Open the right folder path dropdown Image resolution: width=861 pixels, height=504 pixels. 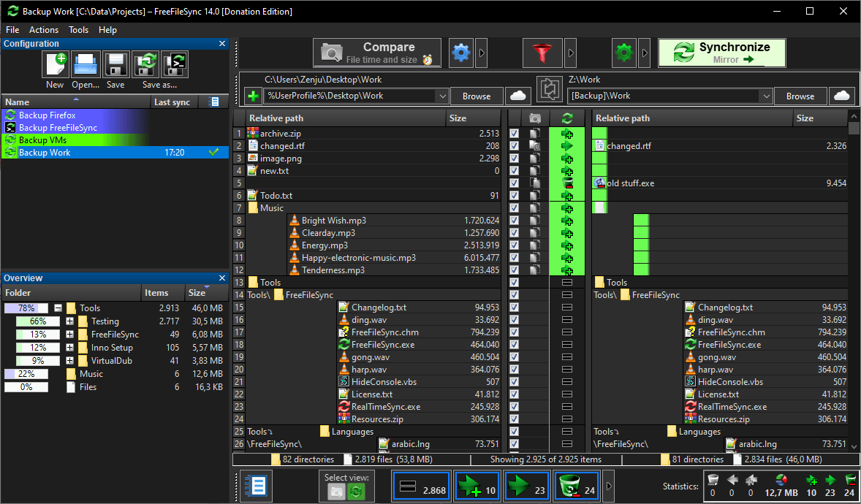pyautogui.click(x=767, y=96)
